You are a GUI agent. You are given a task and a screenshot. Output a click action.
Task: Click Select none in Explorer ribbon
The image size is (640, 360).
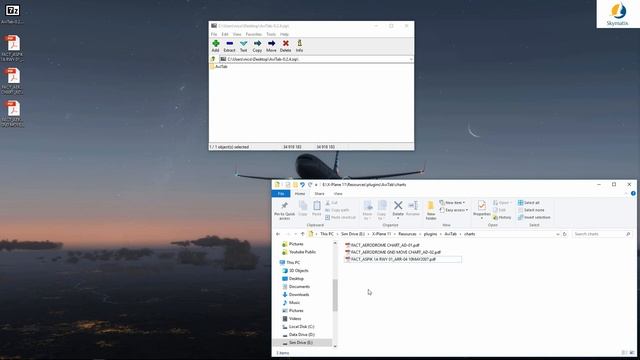(531, 210)
